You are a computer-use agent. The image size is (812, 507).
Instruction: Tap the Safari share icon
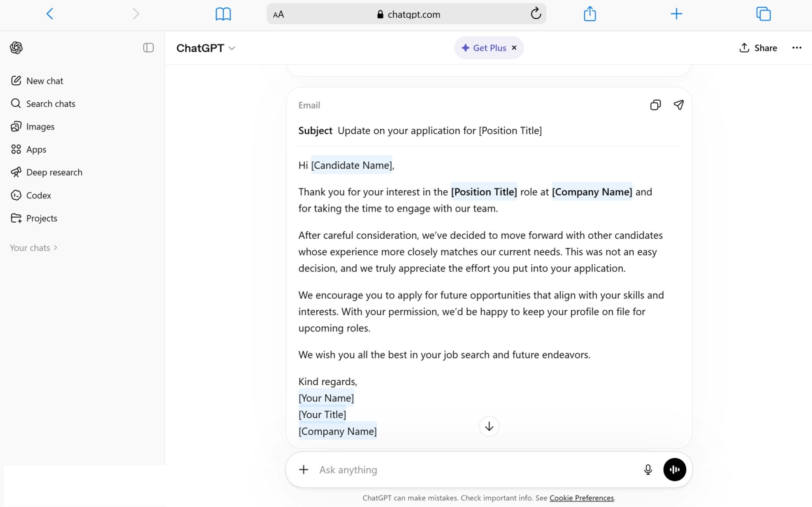[589, 14]
